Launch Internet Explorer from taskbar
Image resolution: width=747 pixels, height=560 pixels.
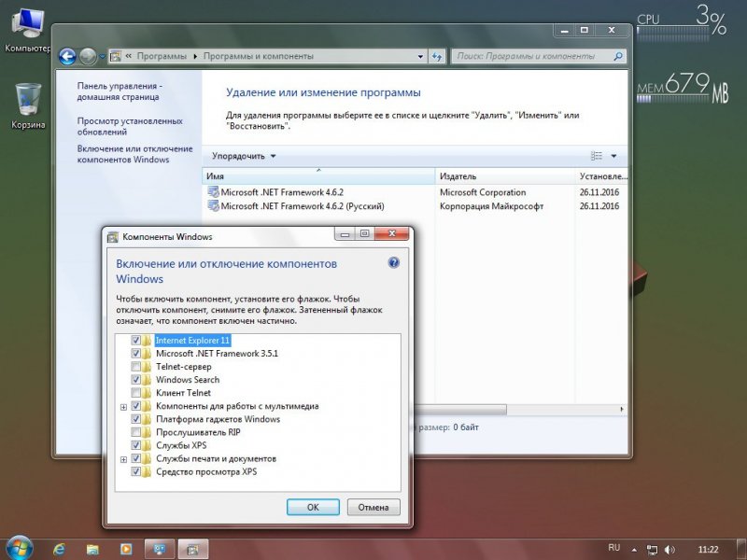coord(59,550)
